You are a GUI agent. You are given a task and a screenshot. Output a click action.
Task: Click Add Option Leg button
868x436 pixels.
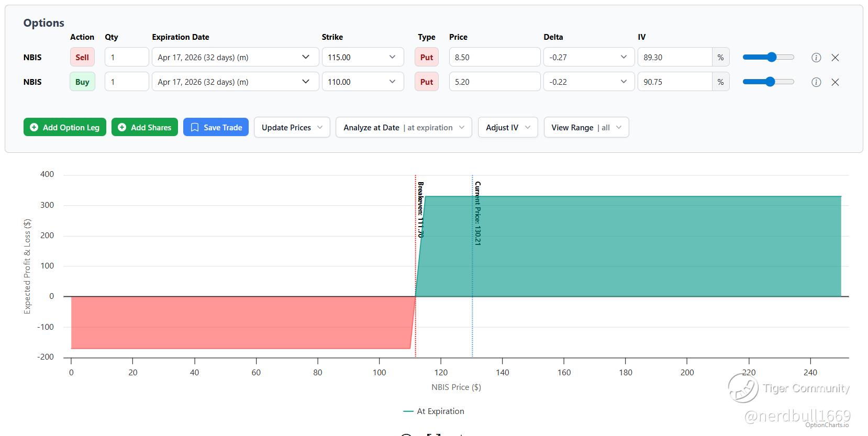pos(65,127)
